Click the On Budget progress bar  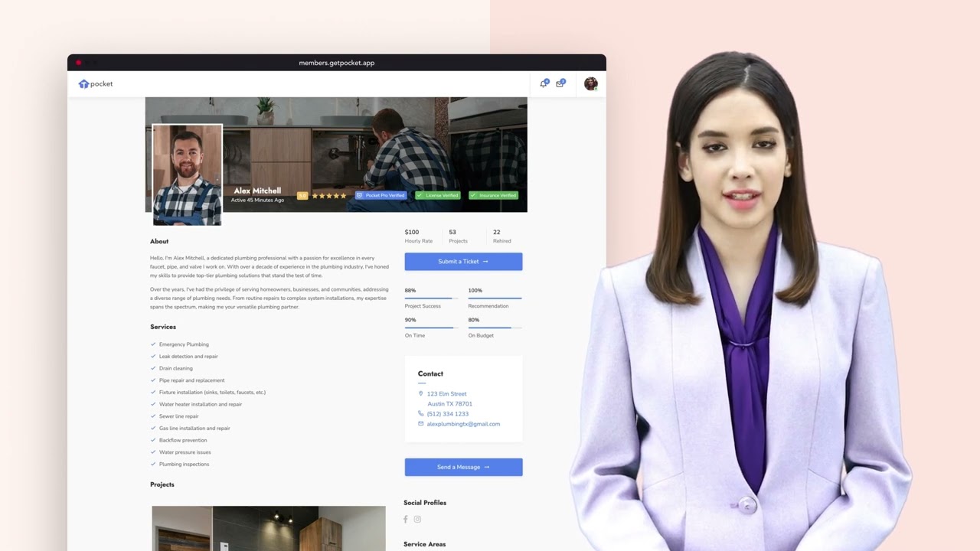pyautogui.click(x=495, y=328)
